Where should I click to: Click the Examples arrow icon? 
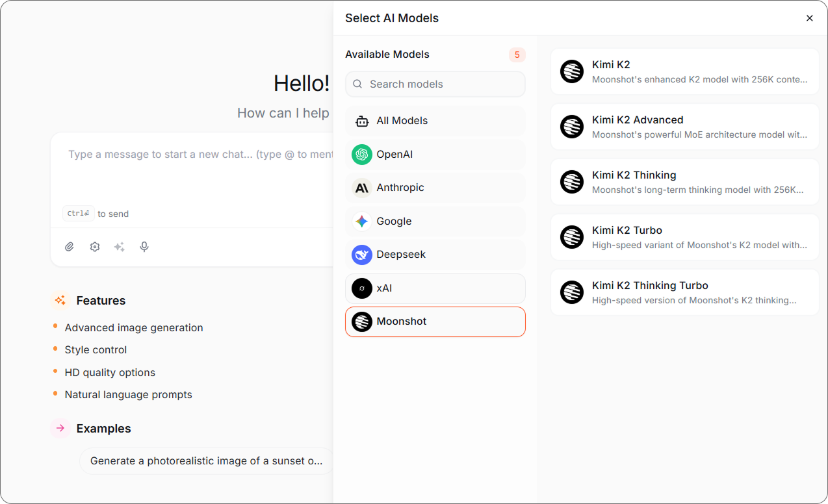(60, 428)
